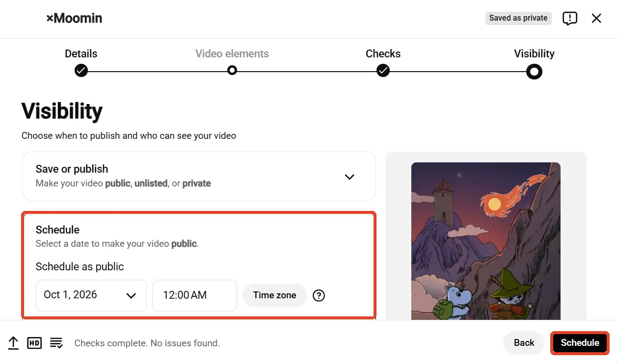Click the Visibility page heading
This screenshot has height=364, width=617.
(62, 111)
